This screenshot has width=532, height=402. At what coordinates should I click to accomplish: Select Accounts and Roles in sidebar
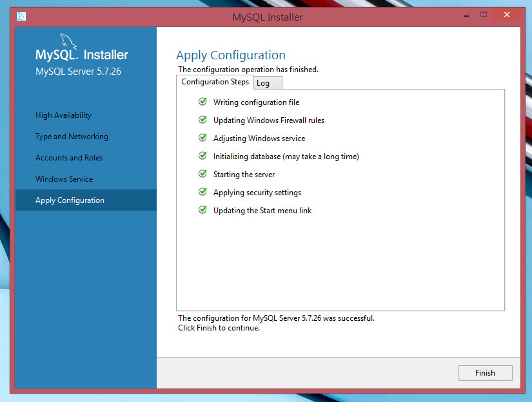[x=69, y=158]
